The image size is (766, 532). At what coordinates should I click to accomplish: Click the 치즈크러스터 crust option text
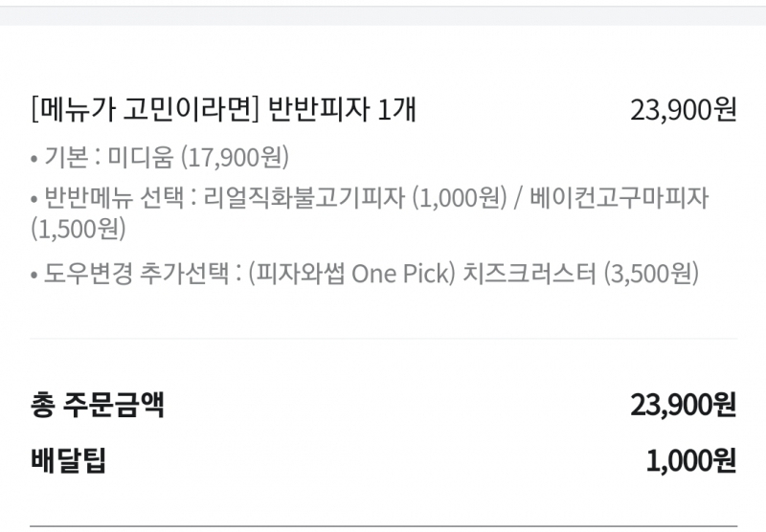(528, 274)
